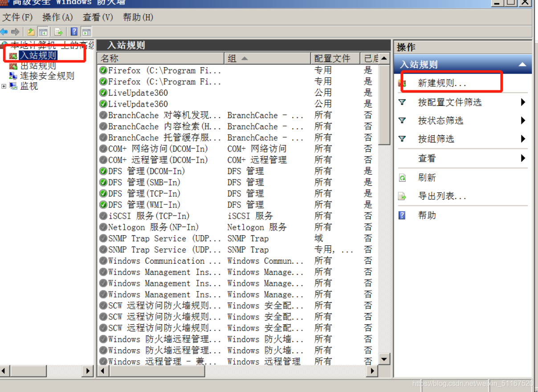Click the help icon beside 帮助 in actions

click(x=402, y=216)
